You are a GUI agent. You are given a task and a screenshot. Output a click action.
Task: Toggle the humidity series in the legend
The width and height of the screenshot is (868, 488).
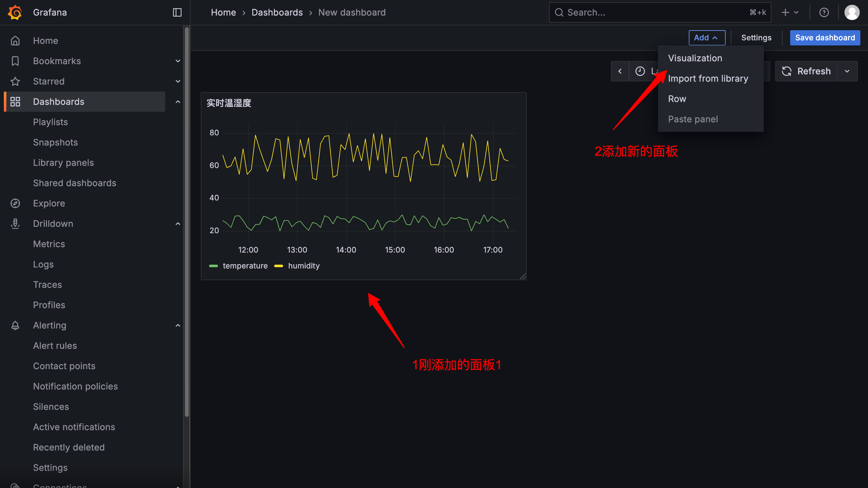pos(304,266)
